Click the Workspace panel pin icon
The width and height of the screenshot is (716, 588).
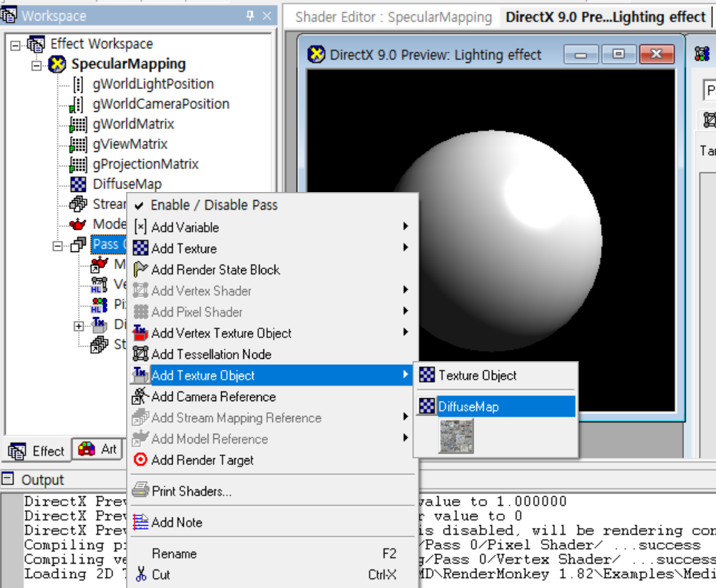click(x=250, y=16)
